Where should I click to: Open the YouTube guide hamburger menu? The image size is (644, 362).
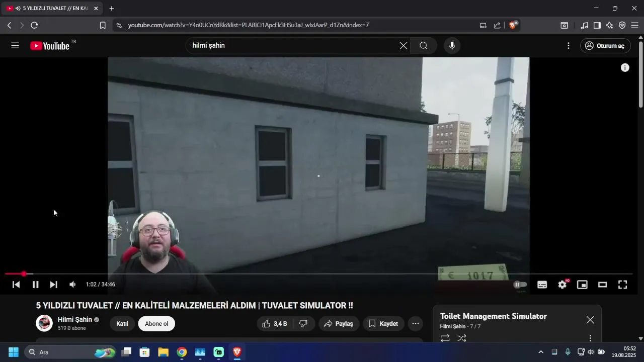[15, 46]
